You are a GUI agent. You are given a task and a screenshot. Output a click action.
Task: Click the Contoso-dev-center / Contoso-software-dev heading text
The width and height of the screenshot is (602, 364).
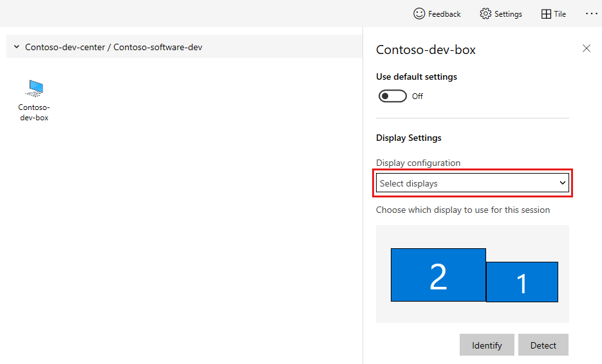coord(114,47)
